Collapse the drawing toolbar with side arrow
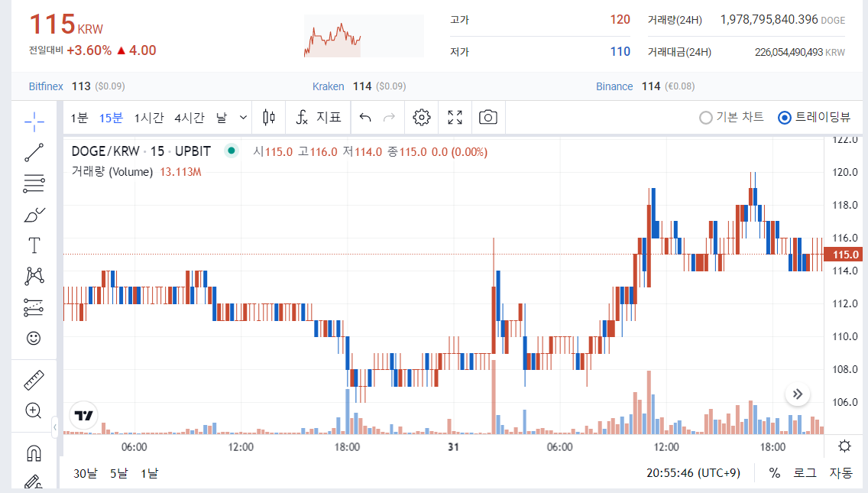 (55, 427)
